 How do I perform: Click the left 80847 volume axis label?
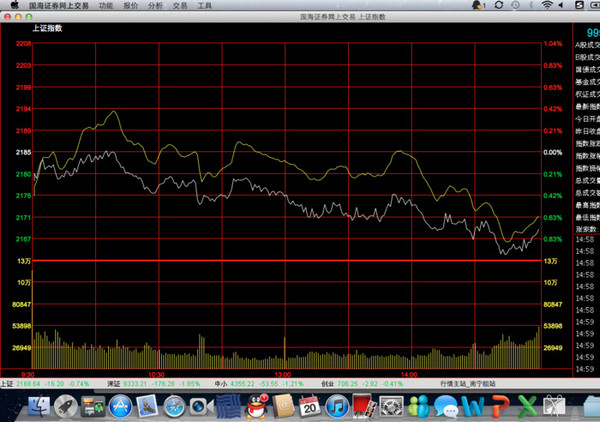pos(22,305)
